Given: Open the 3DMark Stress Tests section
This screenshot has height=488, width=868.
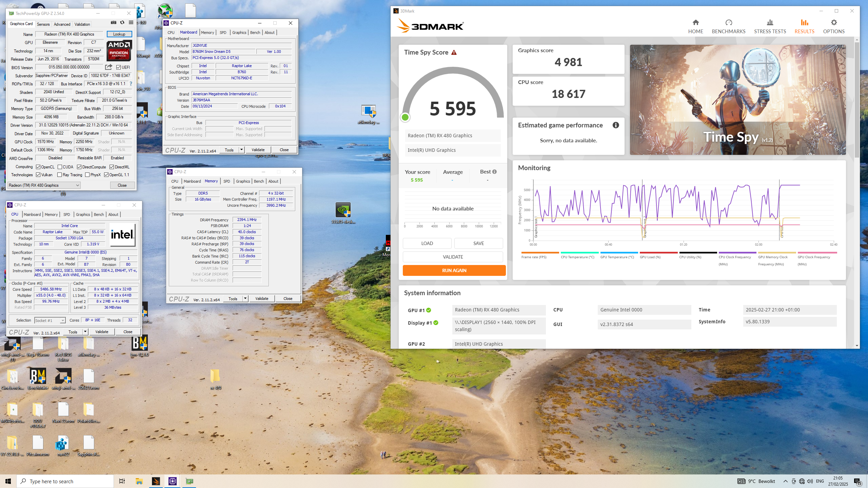Looking at the screenshot, I should pyautogui.click(x=770, y=26).
